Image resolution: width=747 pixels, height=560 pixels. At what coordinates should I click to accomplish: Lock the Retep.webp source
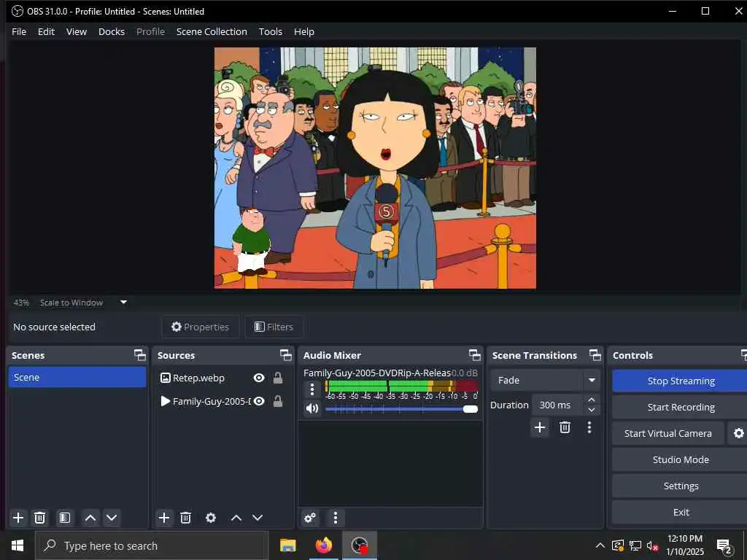point(278,378)
